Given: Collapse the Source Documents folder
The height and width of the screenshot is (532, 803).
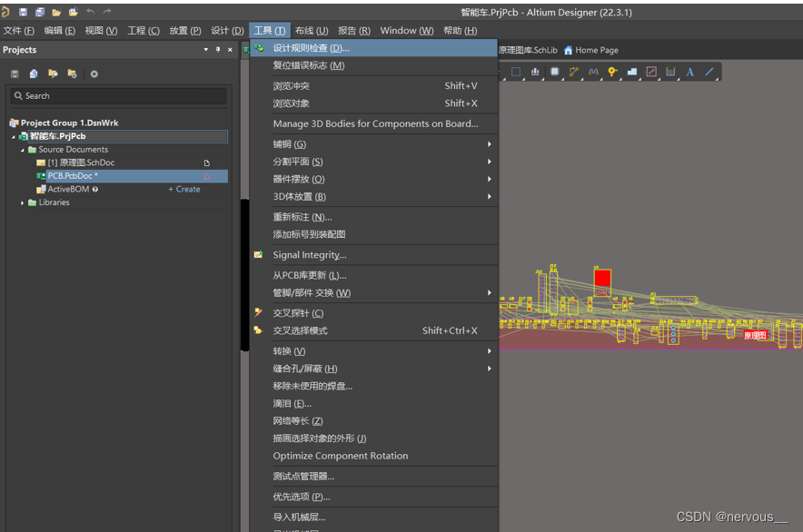Looking at the screenshot, I should [x=23, y=150].
